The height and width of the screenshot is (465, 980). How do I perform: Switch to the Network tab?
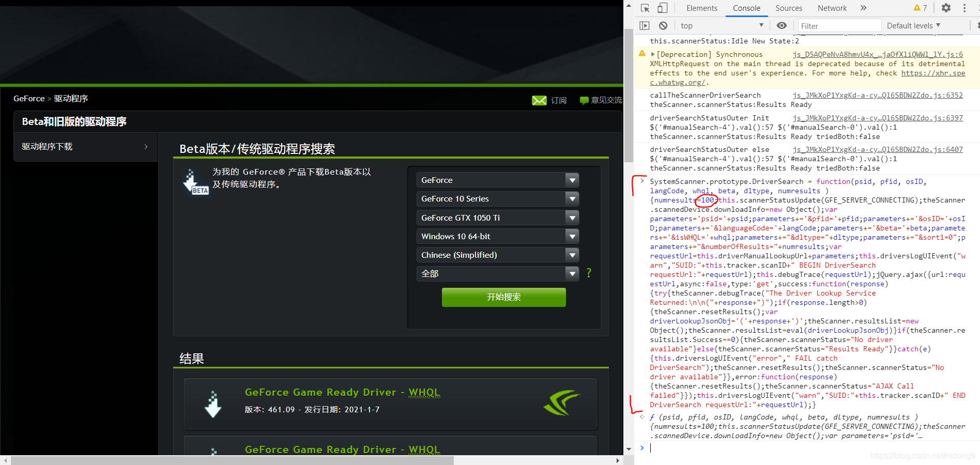coord(832,8)
